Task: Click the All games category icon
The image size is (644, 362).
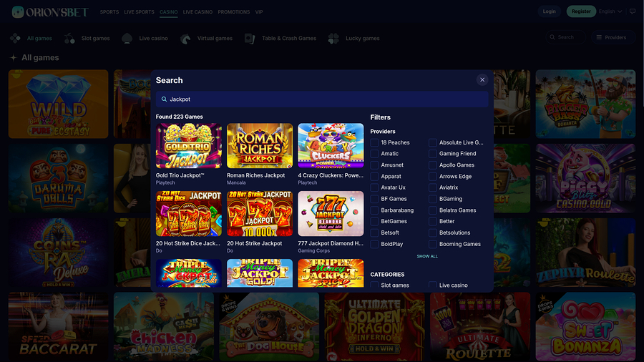Action: (x=15, y=38)
